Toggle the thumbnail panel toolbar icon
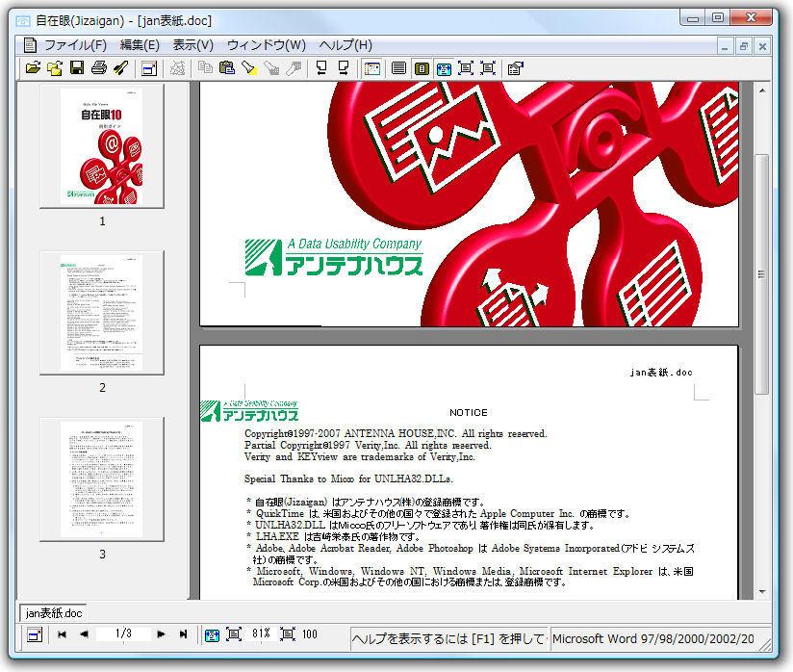793x672 pixels. click(x=371, y=68)
